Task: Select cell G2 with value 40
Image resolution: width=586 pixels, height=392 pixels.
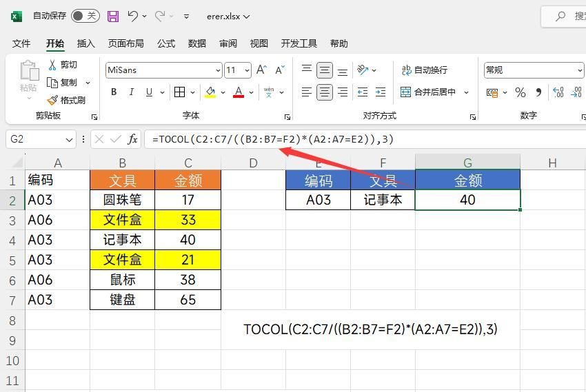Action: click(x=467, y=200)
